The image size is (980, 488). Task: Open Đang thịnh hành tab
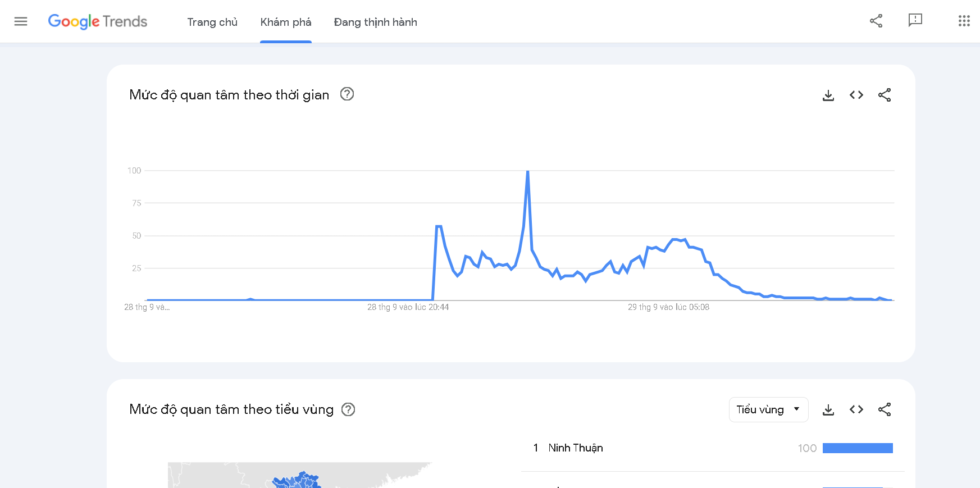(x=375, y=22)
